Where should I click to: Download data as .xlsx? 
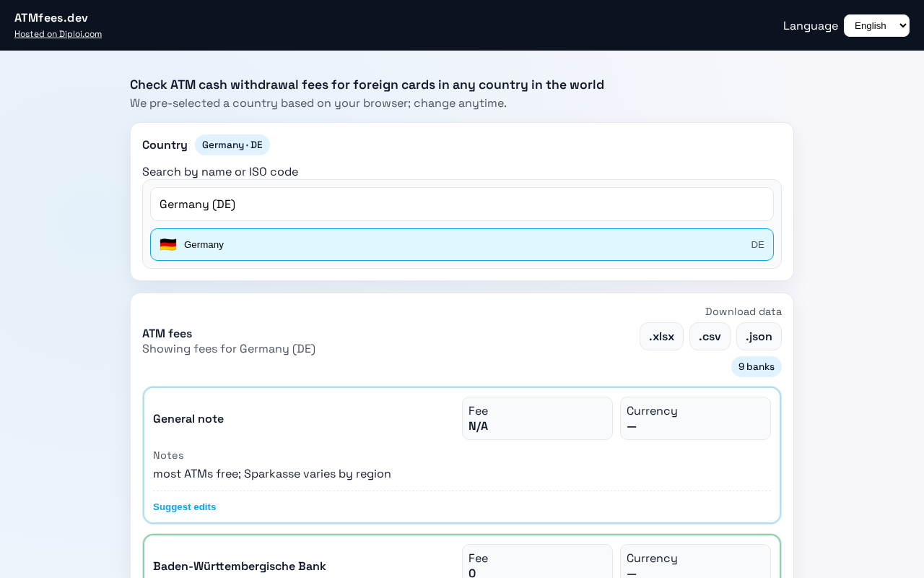click(x=661, y=337)
